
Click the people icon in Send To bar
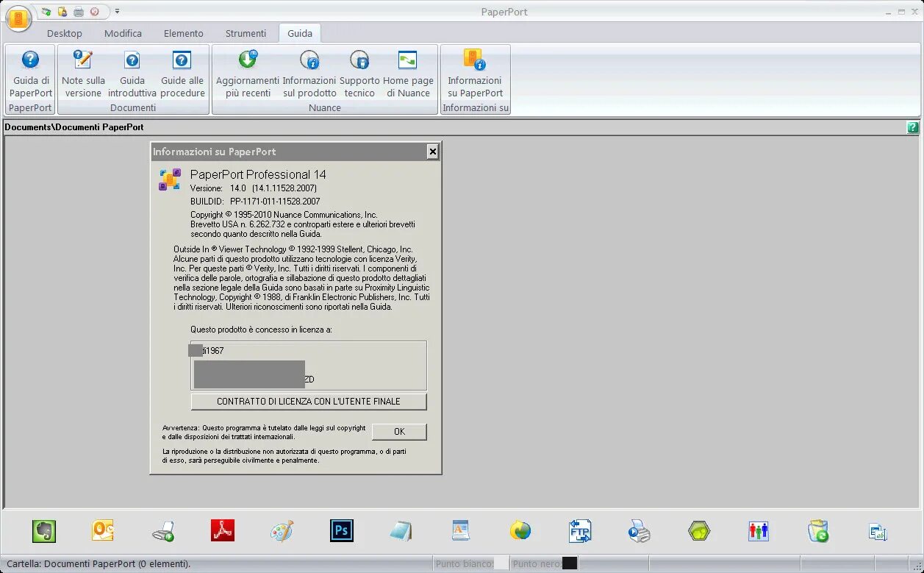point(759,531)
